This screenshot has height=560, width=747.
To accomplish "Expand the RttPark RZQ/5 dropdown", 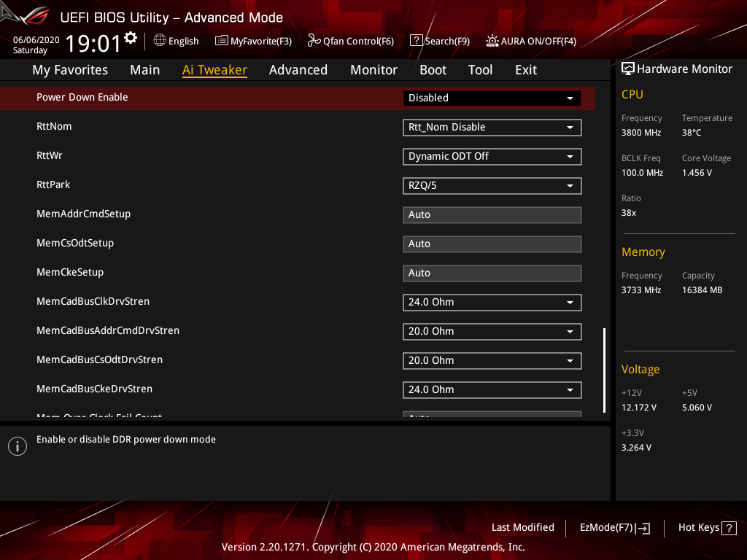I will pos(492,186).
